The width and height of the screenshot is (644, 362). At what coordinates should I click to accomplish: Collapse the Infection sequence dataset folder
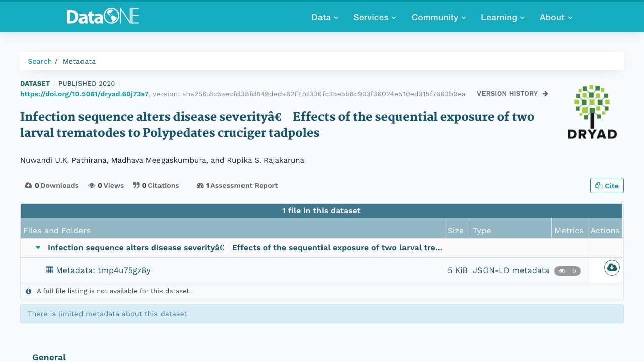pos(38,248)
